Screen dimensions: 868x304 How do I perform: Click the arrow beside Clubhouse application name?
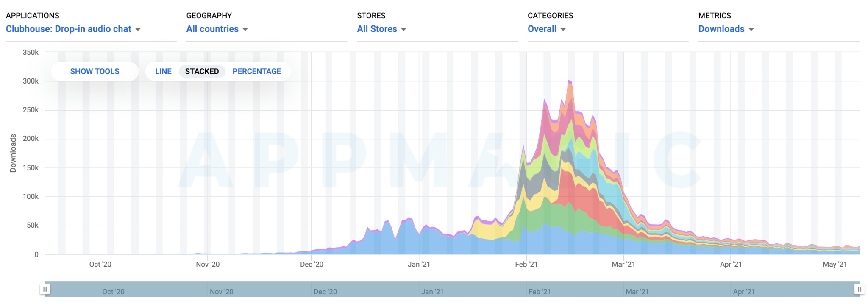pos(138,29)
